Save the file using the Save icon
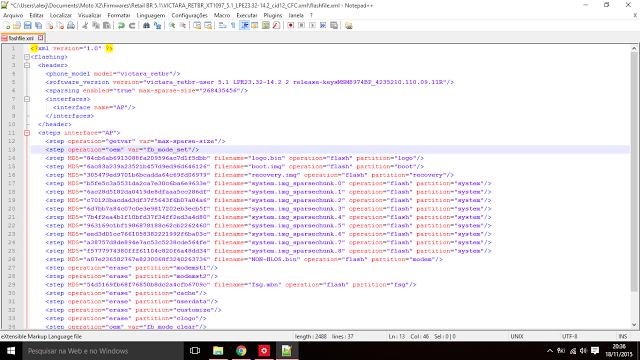This screenshot has width=640, height=360. point(27,26)
